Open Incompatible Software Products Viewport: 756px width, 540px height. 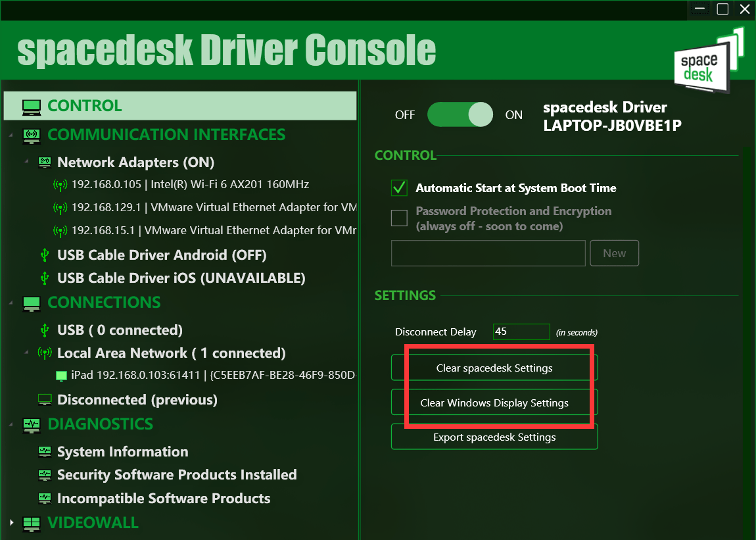(164, 498)
